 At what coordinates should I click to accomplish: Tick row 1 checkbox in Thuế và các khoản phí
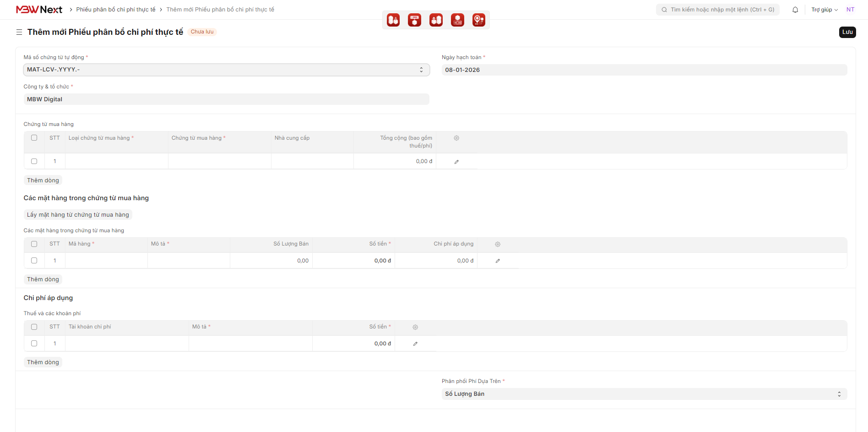34,344
